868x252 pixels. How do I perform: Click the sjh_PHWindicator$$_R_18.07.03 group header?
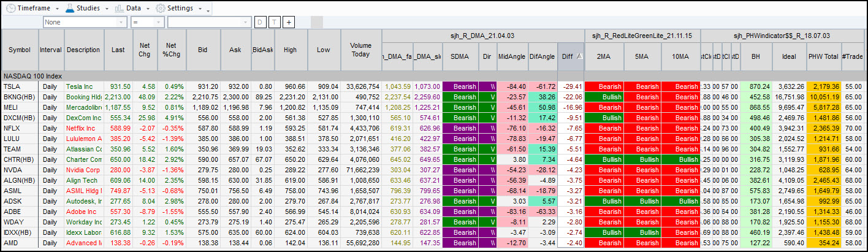(782, 36)
